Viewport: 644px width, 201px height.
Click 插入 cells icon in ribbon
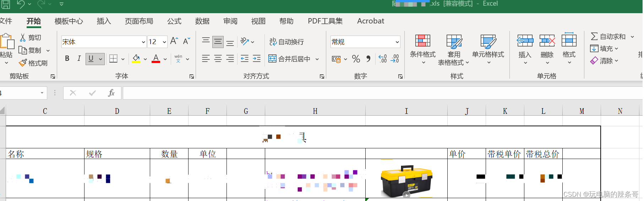coord(525,41)
